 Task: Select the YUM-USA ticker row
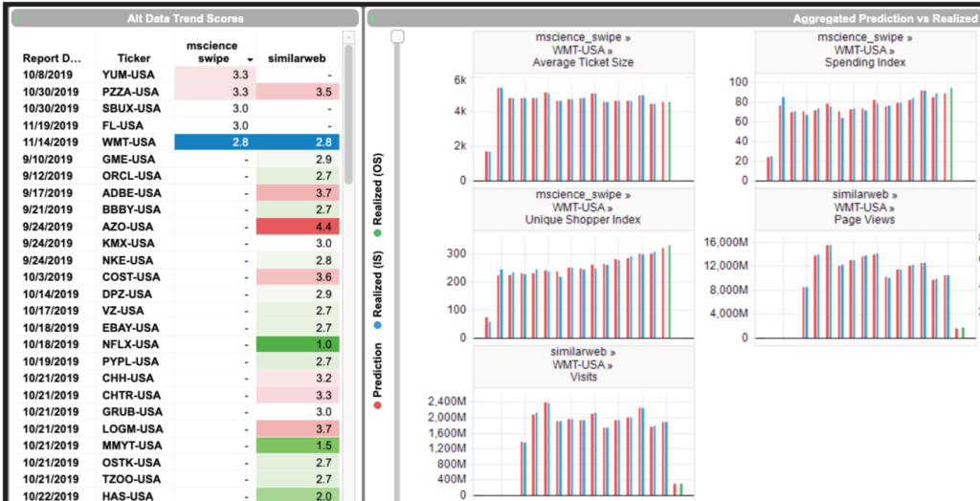tap(177, 75)
